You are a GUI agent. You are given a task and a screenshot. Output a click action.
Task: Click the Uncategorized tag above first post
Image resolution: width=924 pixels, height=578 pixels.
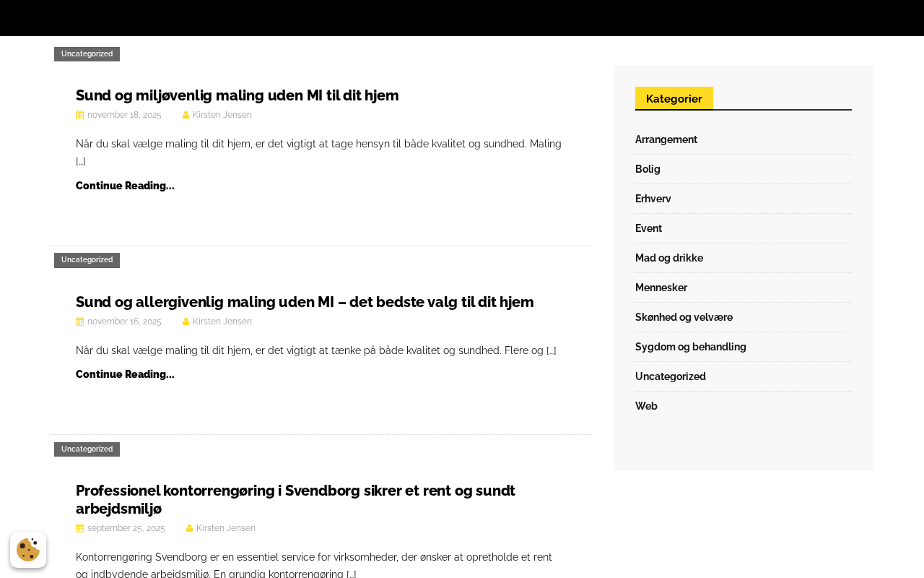tap(87, 54)
